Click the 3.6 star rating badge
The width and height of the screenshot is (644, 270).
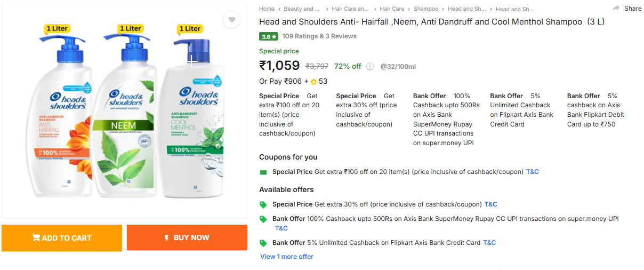pyautogui.click(x=269, y=37)
